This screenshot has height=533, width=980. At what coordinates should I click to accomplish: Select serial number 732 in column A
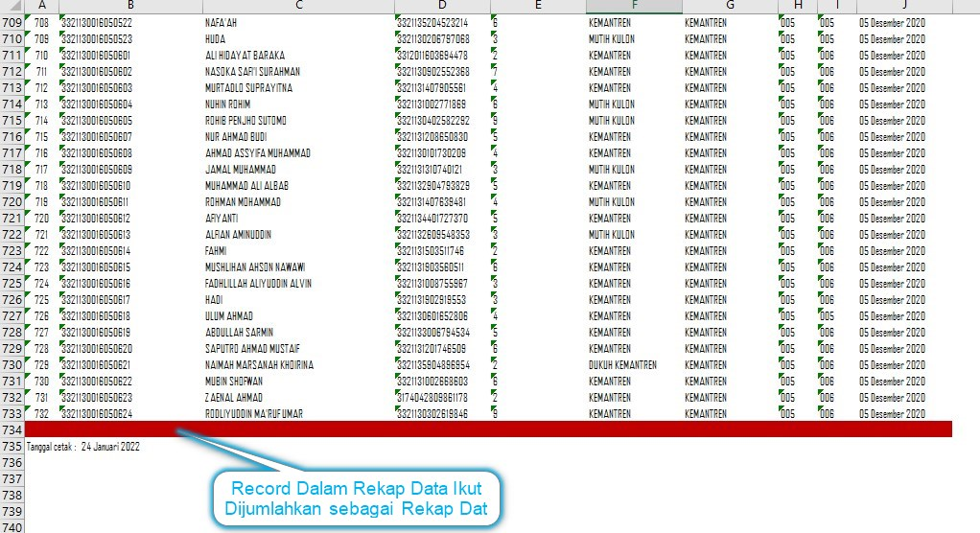[x=42, y=414]
